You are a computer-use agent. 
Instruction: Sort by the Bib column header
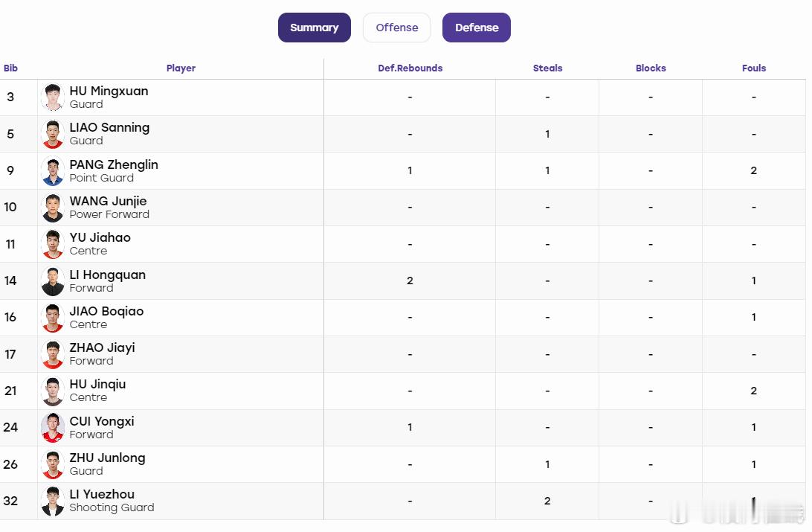[10, 68]
